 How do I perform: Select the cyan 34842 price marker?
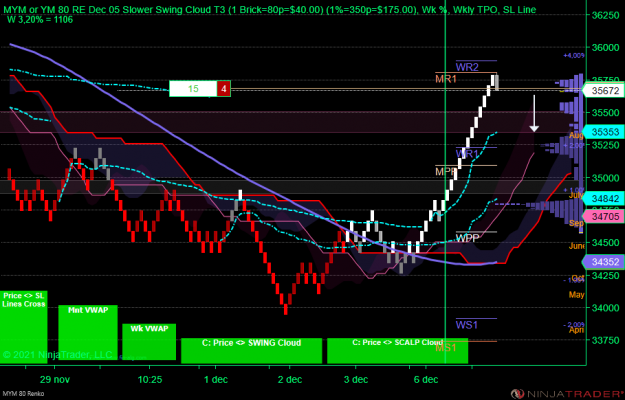pyautogui.click(x=603, y=198)
